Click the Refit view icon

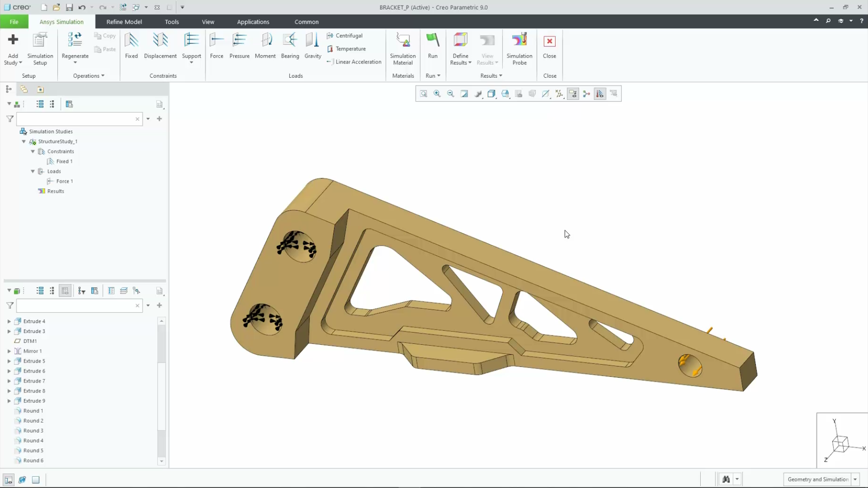coord(424,94)
